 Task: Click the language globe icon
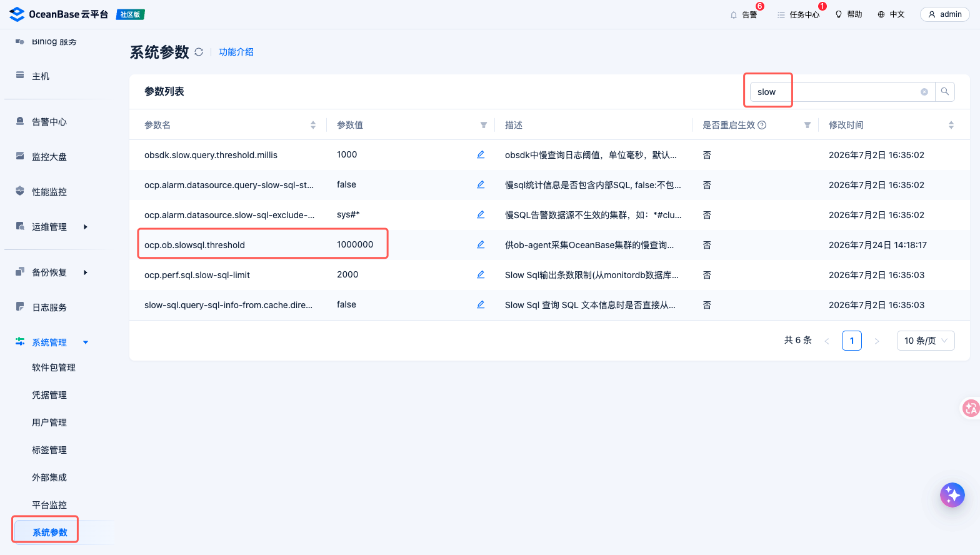tap(881, 14)
